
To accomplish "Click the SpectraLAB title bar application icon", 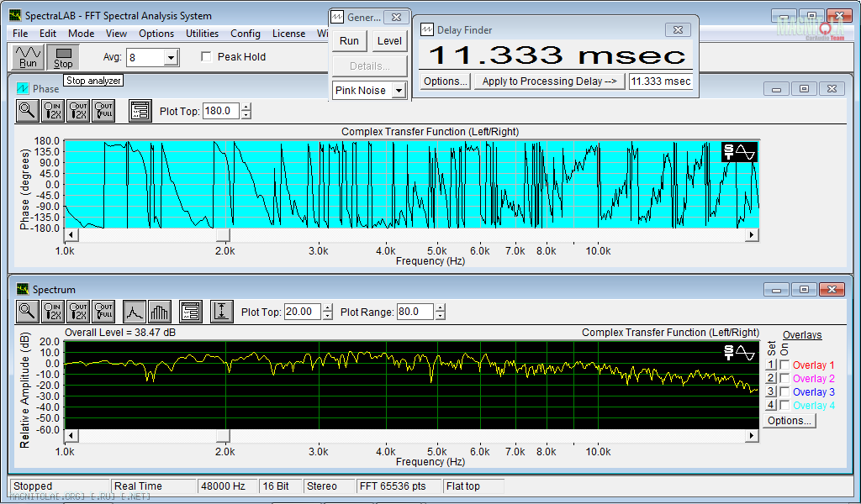I will (15, 15).
